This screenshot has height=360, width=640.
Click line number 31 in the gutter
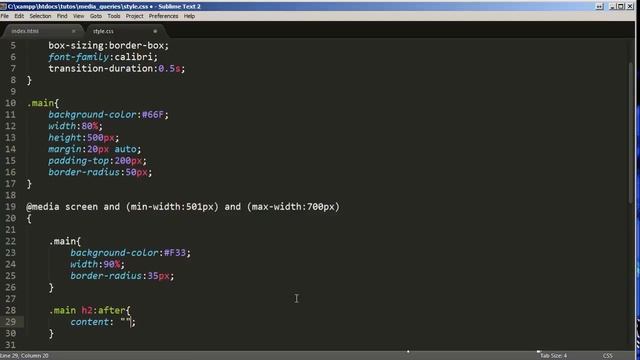point(11,345)
